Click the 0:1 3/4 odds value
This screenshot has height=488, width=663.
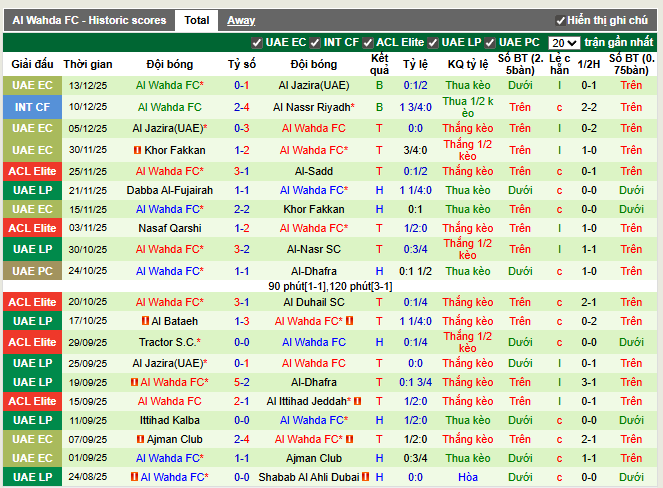coord(415,382)
